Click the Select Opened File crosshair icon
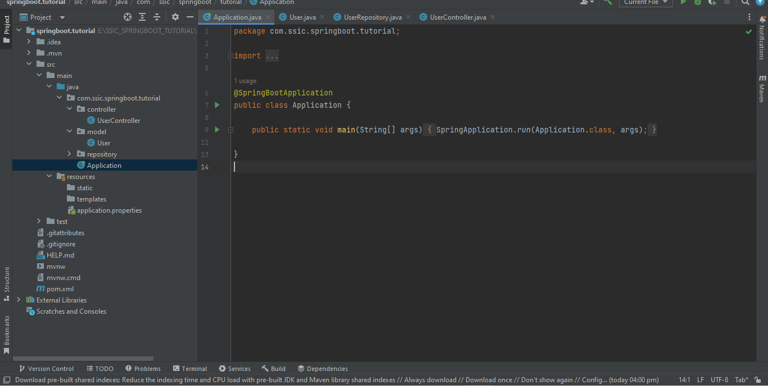 tap(127, 17)
